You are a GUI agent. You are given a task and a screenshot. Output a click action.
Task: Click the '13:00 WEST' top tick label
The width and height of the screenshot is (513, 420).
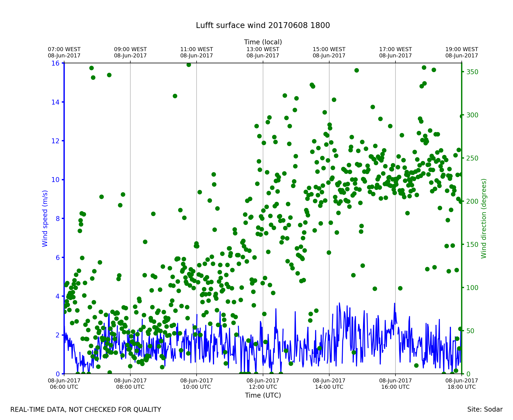pos(263,49)
